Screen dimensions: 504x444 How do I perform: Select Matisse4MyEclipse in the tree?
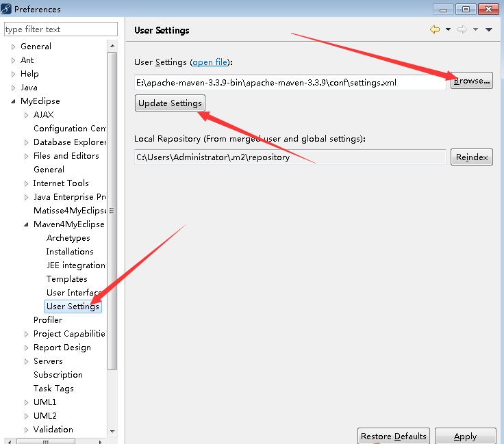pyautogui.click(x=70, y=211)
